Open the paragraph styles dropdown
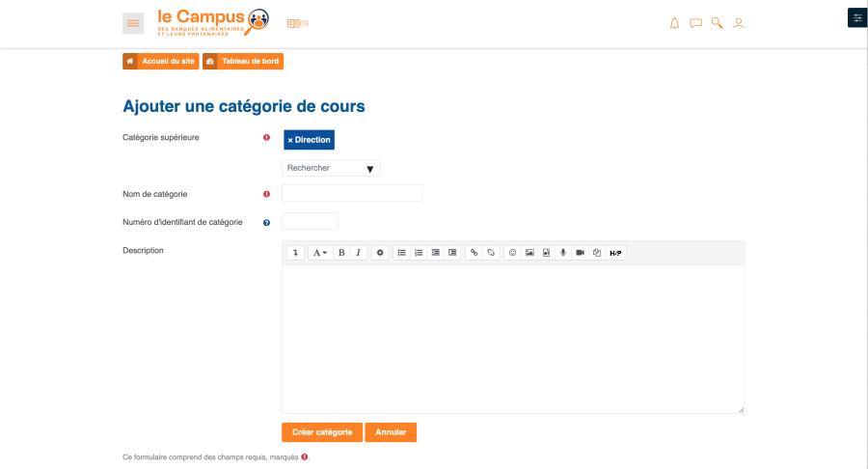The height and width of the screenshot is (469, 868). (x=318, y=253)
